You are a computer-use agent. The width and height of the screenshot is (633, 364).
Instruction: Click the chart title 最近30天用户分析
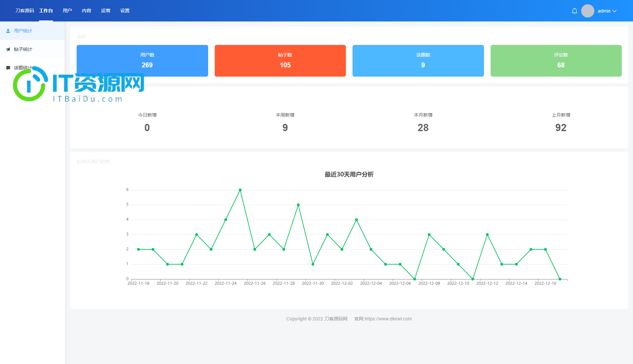[x=349, y=174]
